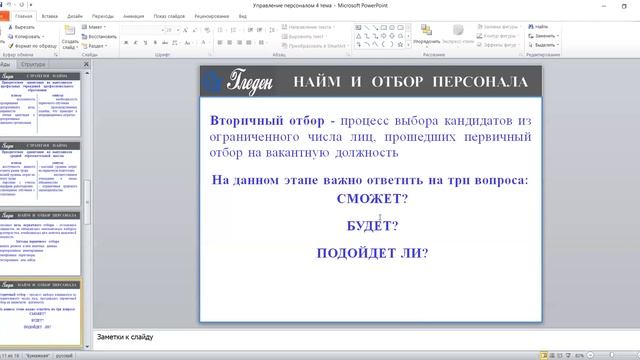The width and height of the screenshot is (640, 360).
Task: Toggle italic formatting
Action: [x=136, y=42]
